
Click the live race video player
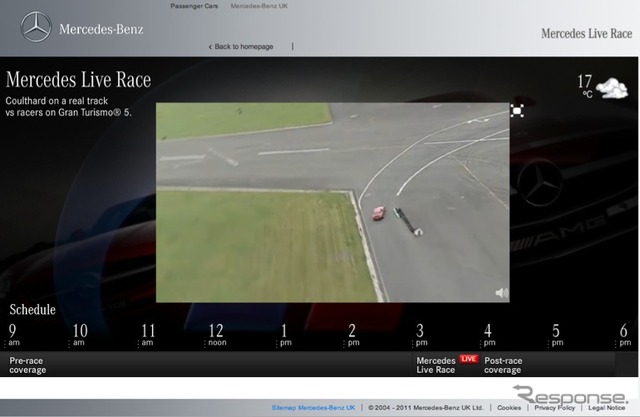pyautogui.click(x=333, y=202)
